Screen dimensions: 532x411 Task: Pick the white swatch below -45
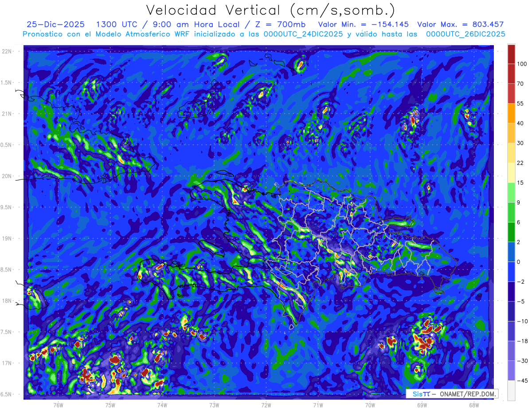(512, 390)
